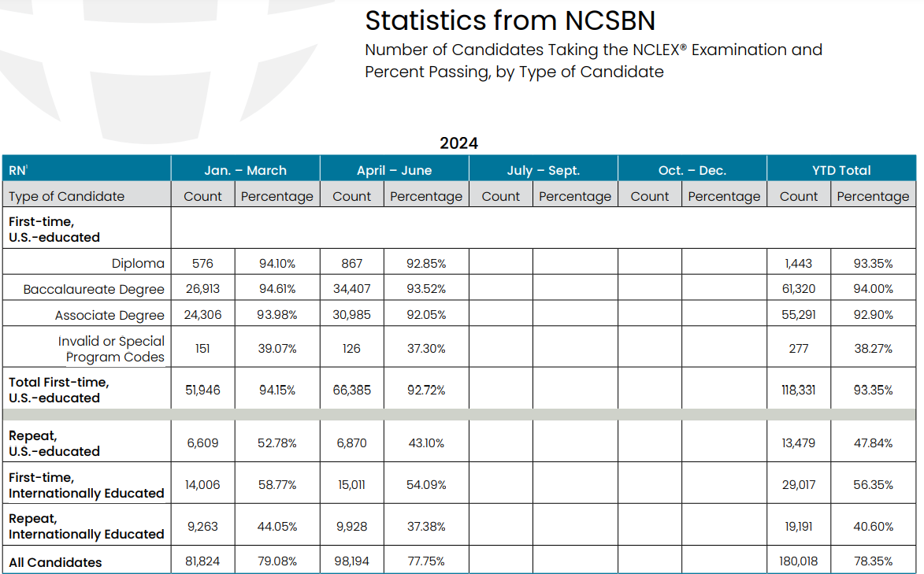
Task: Click the 'All Candidates' row label
Action: tap(55, 562)
